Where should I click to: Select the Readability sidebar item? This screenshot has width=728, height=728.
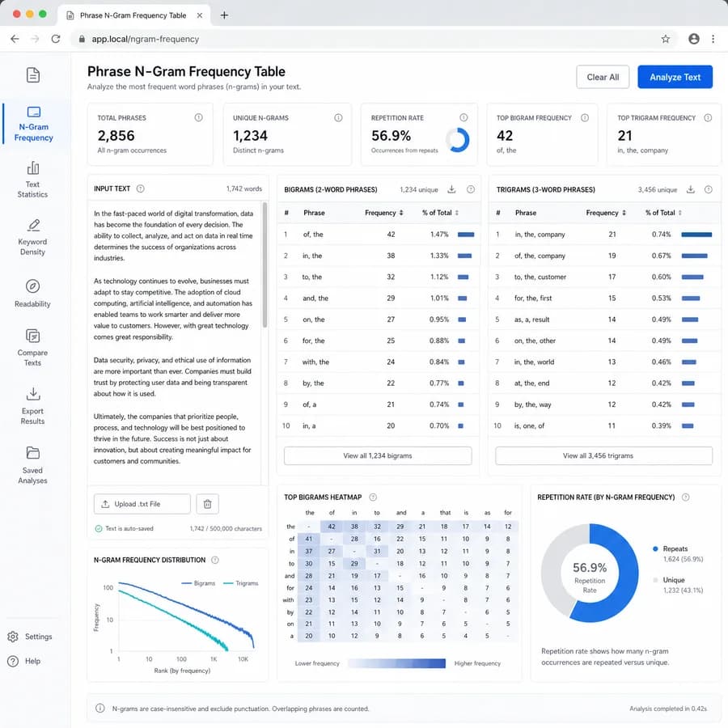point(32,294)
